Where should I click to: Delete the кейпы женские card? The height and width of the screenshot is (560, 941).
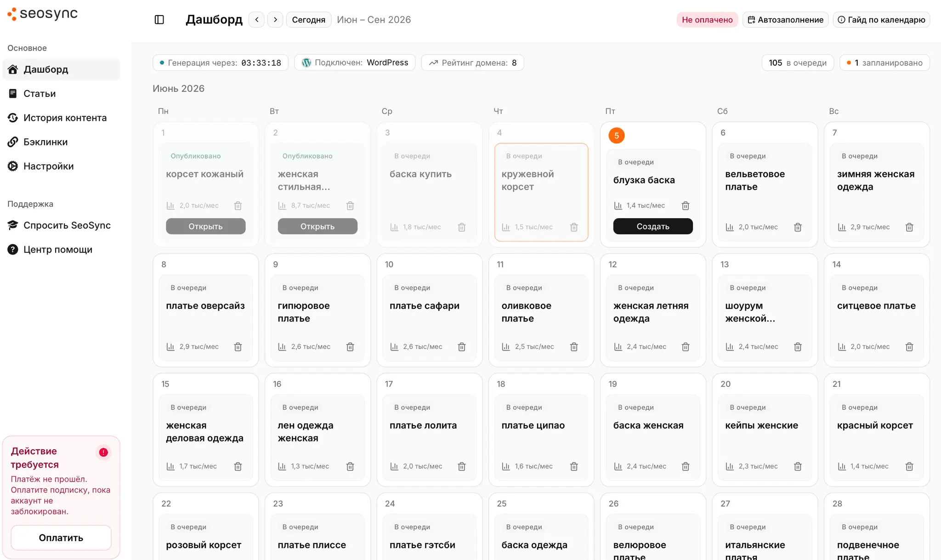tap(798, 466)
